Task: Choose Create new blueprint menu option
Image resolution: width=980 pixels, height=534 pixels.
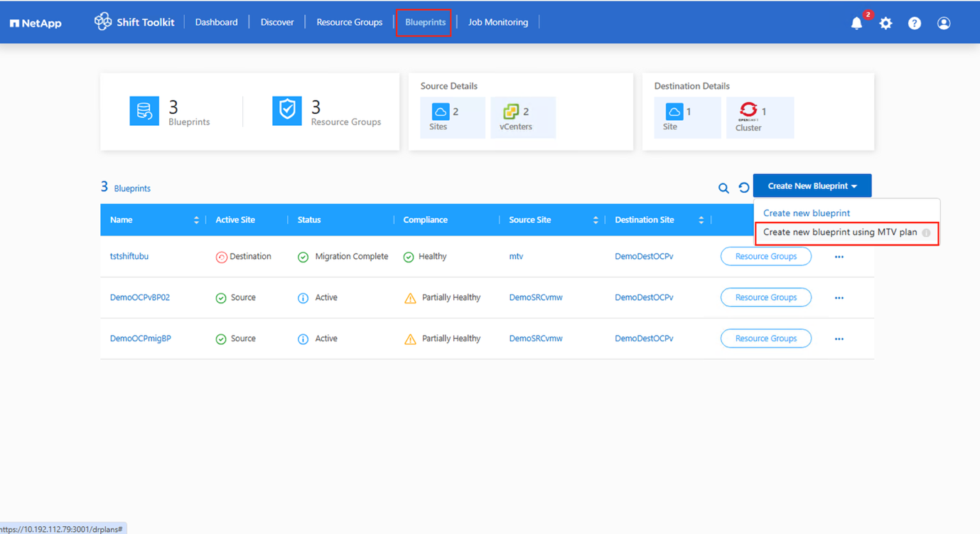Action: (806, 213)
